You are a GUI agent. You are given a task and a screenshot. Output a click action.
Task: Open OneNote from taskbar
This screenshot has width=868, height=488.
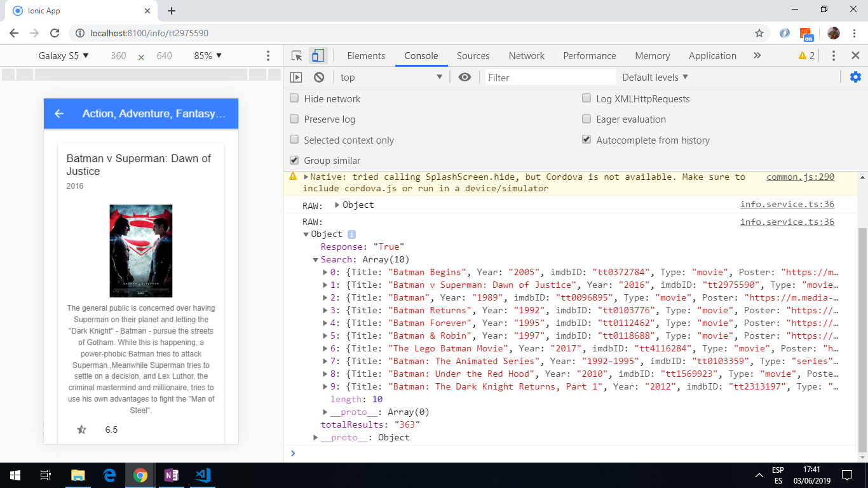coord(172,475)
